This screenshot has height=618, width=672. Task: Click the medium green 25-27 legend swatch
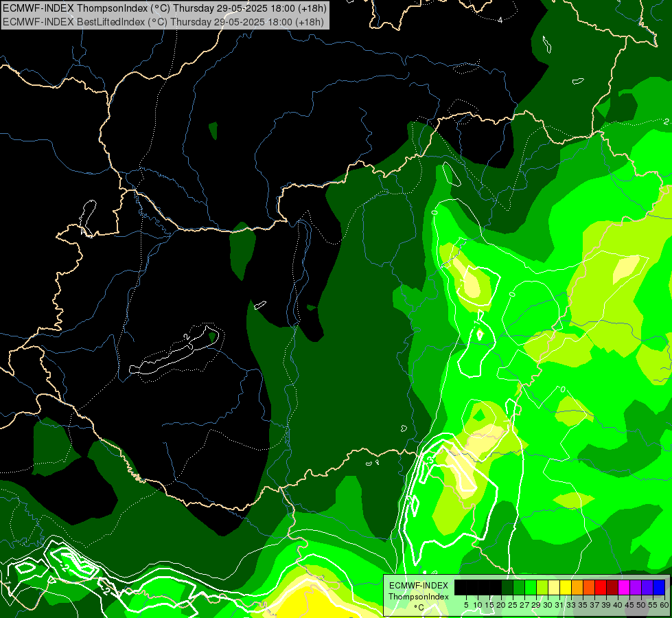click(x=519, y=587)
